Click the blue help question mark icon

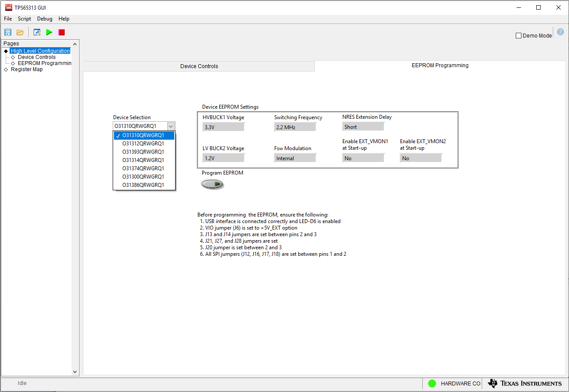(x=561, y=32)
